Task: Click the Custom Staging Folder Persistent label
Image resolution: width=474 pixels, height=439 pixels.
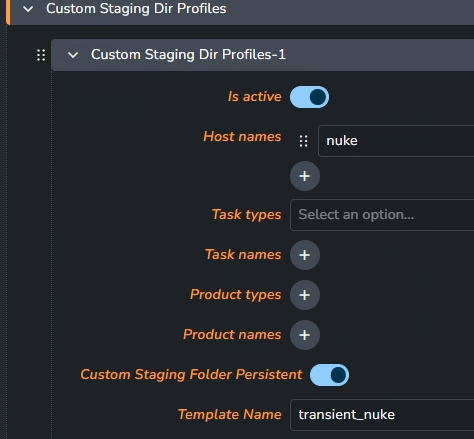Action: pos(191,375)
